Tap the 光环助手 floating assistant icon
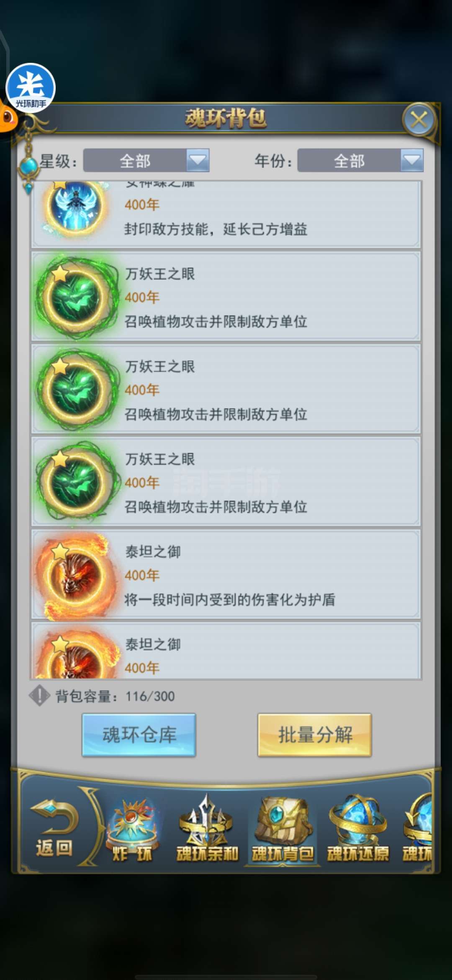 pos(30,87)
